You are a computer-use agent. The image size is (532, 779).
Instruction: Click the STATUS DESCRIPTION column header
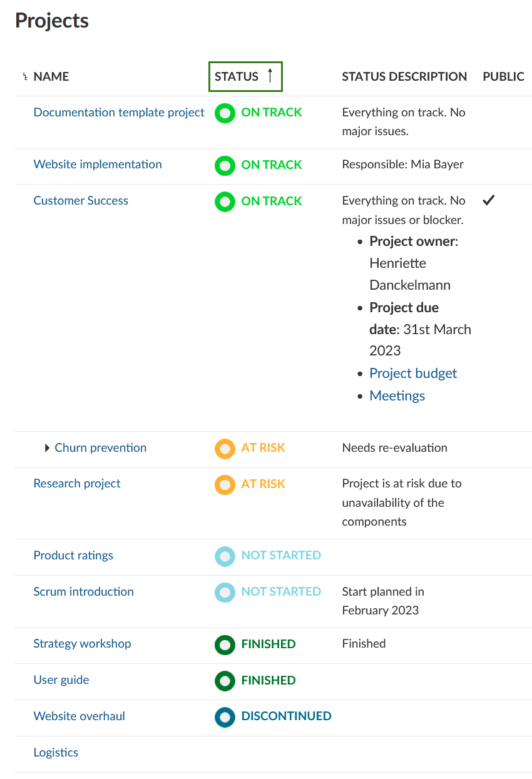point(404,76)
